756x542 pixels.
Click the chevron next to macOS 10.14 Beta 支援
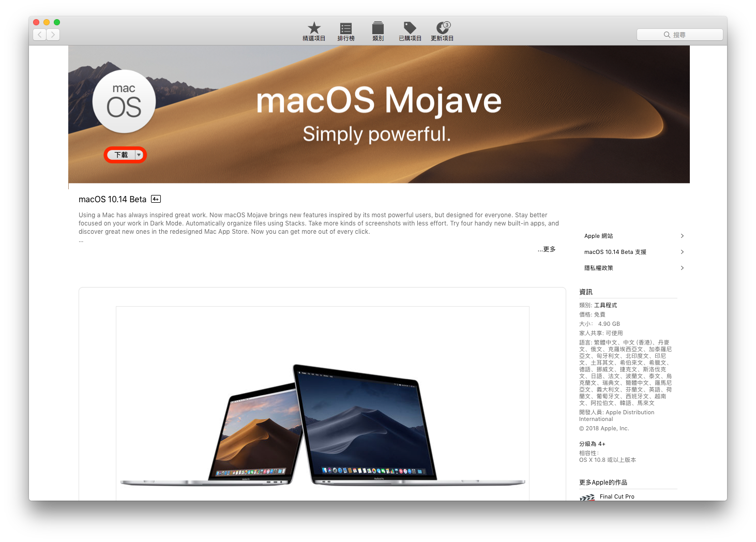[x=682, y=252]
